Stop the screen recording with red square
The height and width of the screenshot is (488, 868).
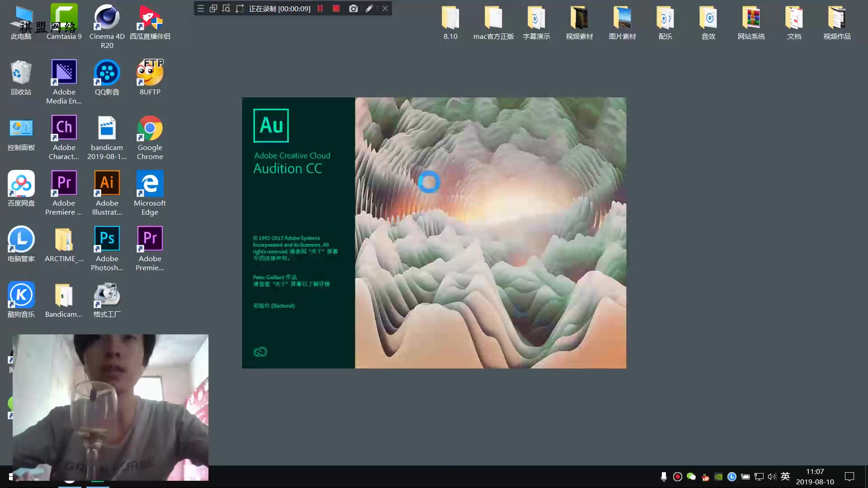coord(336,8)
